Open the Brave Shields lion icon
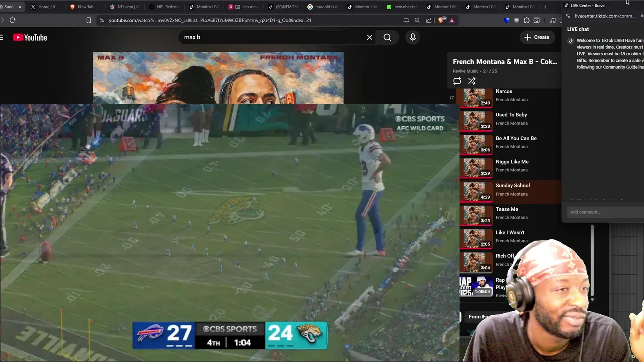Viewport: 644px width, 362px height. (442, 20)
